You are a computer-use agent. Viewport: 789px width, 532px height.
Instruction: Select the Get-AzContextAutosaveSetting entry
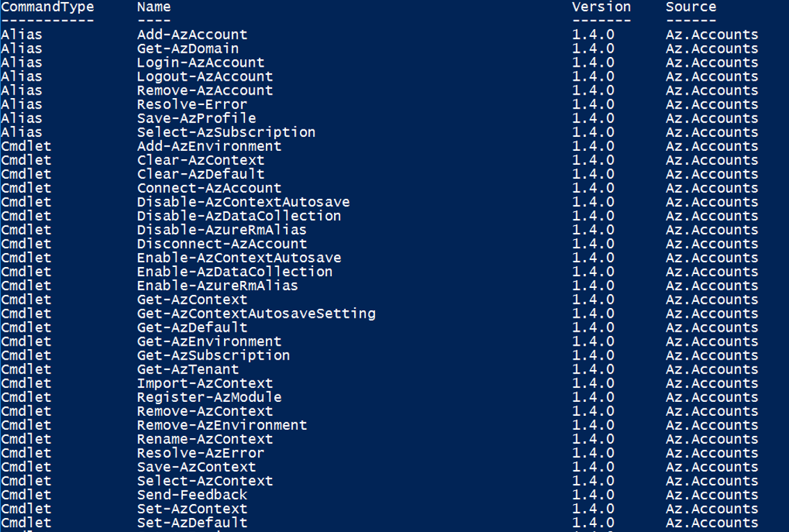256,314
